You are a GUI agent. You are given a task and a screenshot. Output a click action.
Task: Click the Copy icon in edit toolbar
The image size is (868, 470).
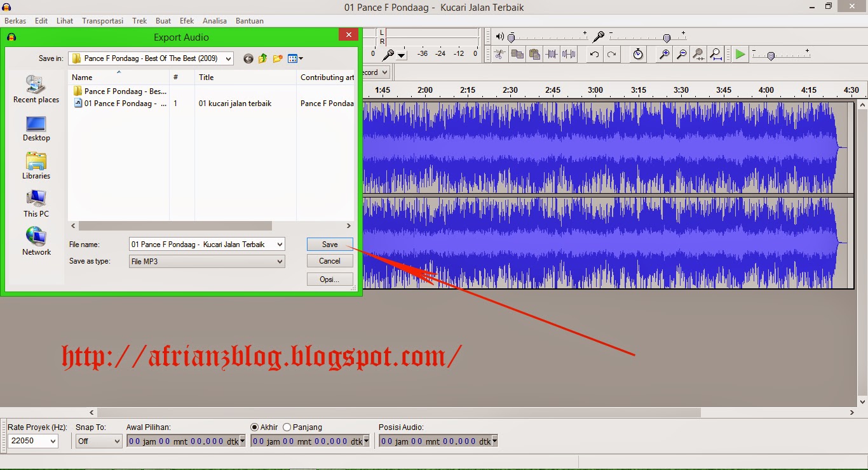point(517,55)
